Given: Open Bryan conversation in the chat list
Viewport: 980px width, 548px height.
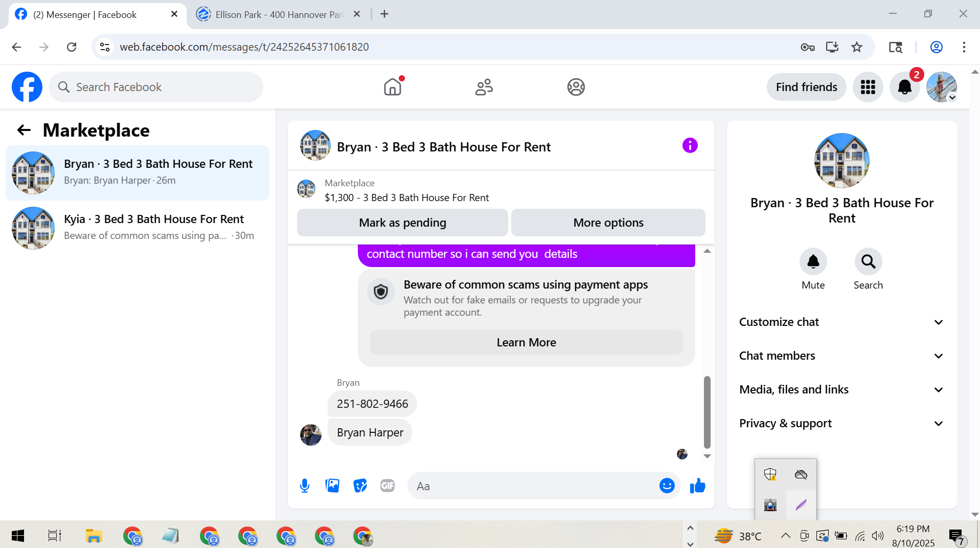Looking at the screenshot, I should pos(138,172).
